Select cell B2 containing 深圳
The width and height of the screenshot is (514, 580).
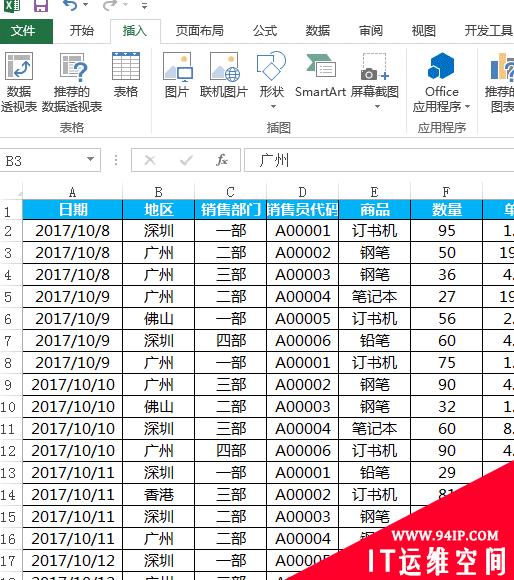pos(159,231)
